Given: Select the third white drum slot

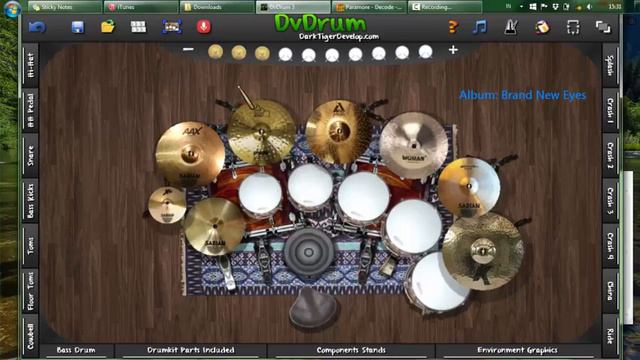Looking at the screenshot, I should pos(332,55).
